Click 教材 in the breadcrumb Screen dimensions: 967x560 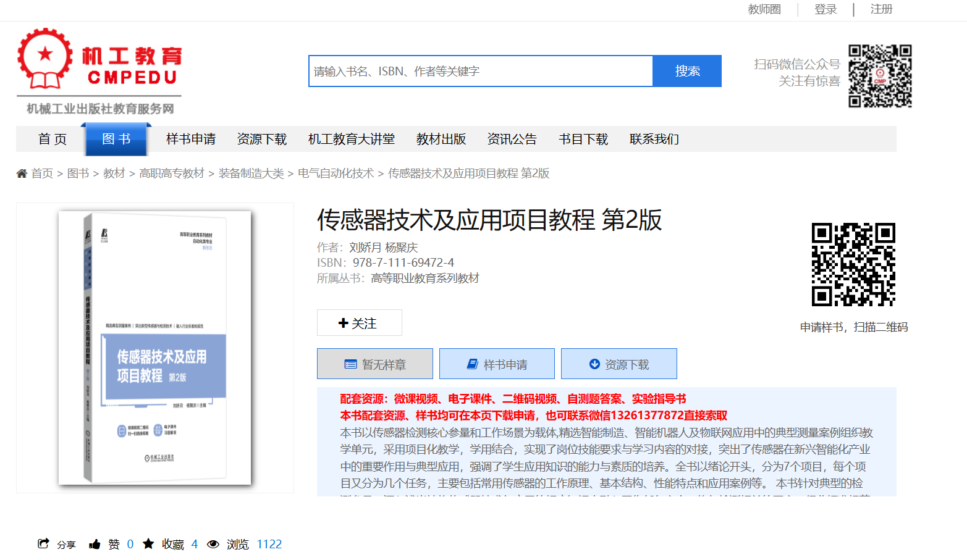(114, 173)
